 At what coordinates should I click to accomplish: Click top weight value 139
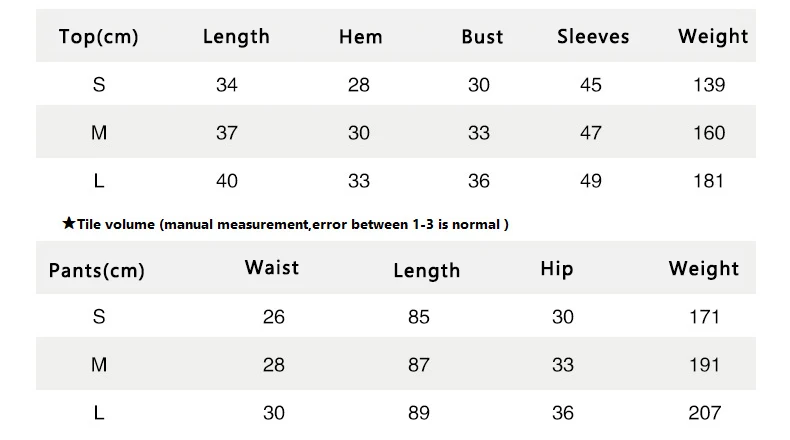(x=709, y=85)
